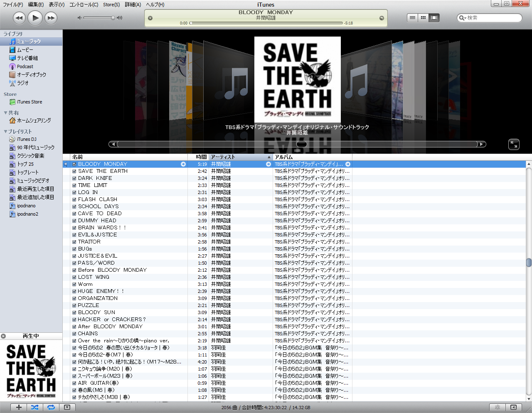Screen dimensions: 532x413
Task: Uncheck the LOG IN track checkbox
Action: 74,192
